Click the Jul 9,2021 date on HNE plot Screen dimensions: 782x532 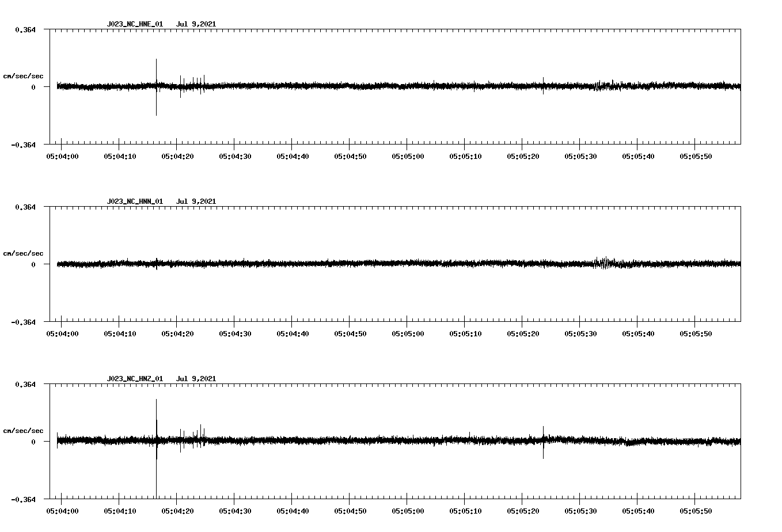click(x=196, y=24)
